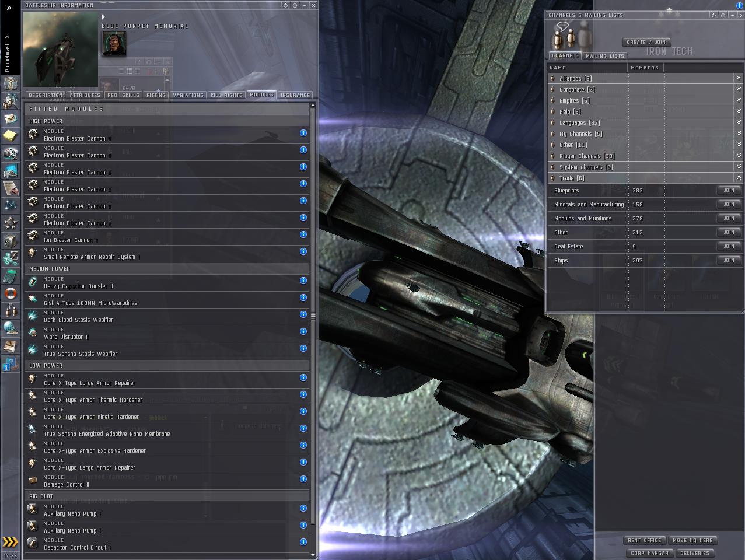
Task: Click the Damage Control II module icon
Action: 33,481
